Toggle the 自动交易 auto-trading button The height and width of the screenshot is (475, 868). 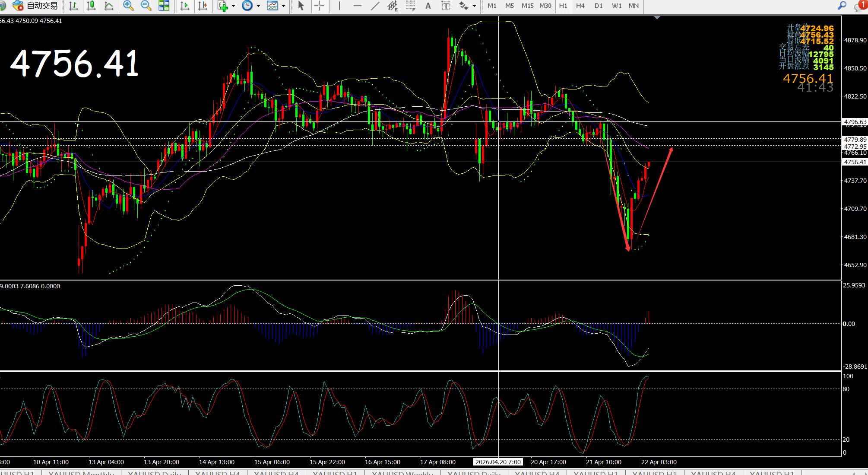tap(35, 6)
